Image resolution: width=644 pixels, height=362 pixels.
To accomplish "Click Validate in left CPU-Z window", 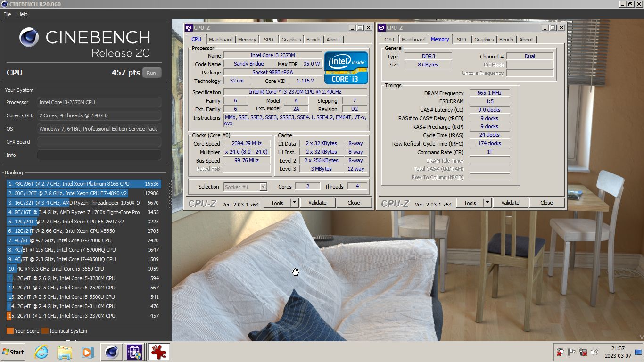I will pos(317,203).
